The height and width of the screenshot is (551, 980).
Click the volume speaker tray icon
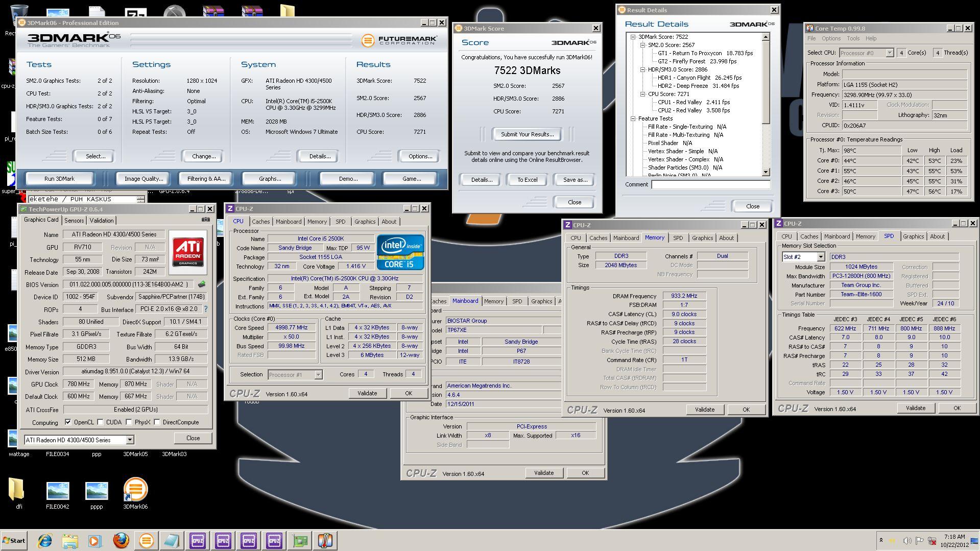click(907, 541)
